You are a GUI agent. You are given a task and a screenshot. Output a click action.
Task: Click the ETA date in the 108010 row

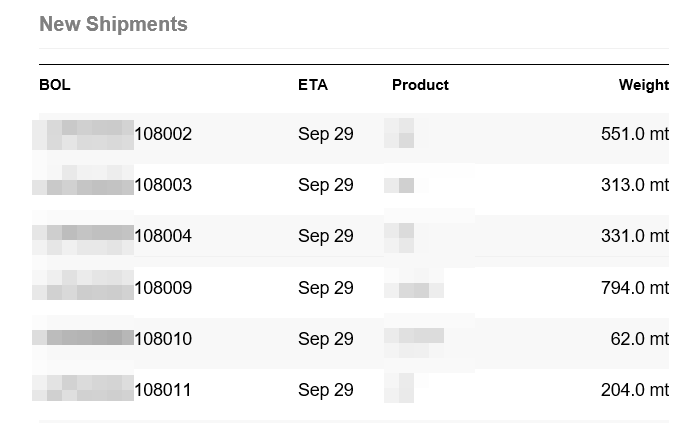pos(326,339)
